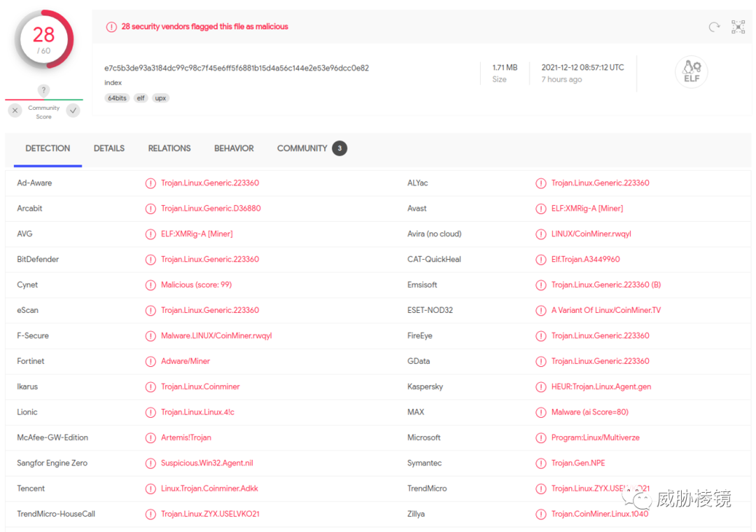Click 'A Variant Of Linux/CoinMiner.TV' result
This screenshot has width=756, height=532.
(606, 310)
